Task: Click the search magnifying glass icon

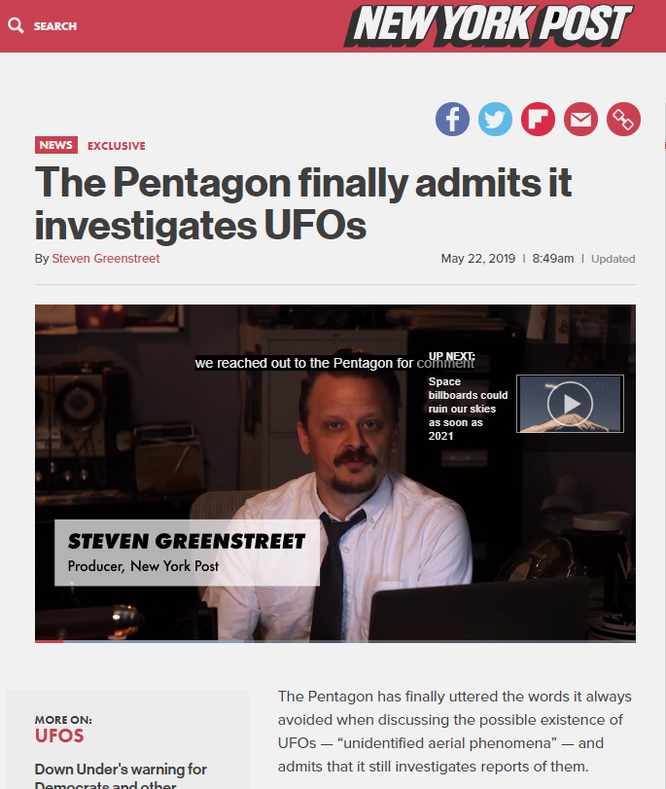Action: coord(16,26)
